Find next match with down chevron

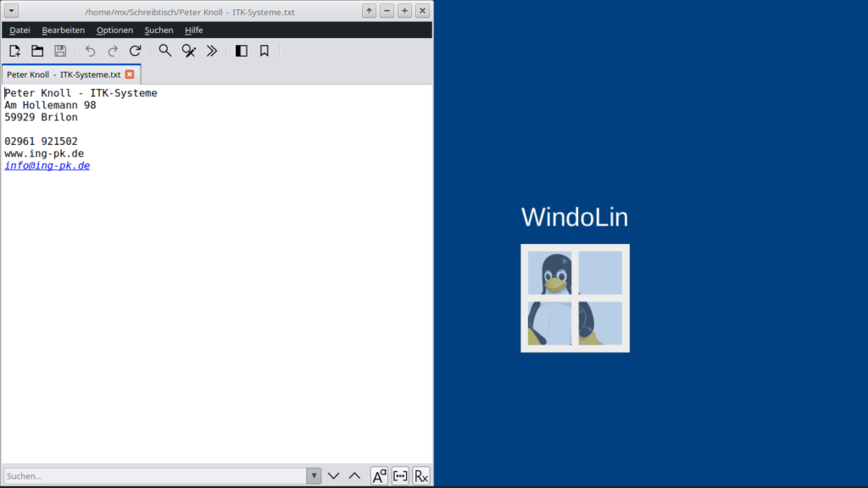333,476
